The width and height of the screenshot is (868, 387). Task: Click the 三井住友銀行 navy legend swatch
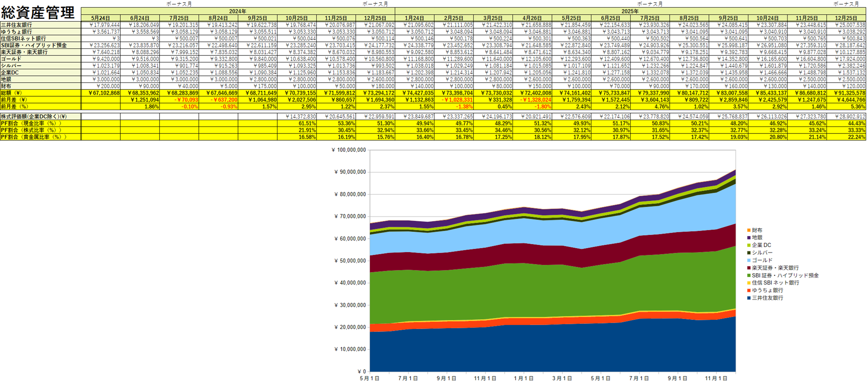click(749, 298)
